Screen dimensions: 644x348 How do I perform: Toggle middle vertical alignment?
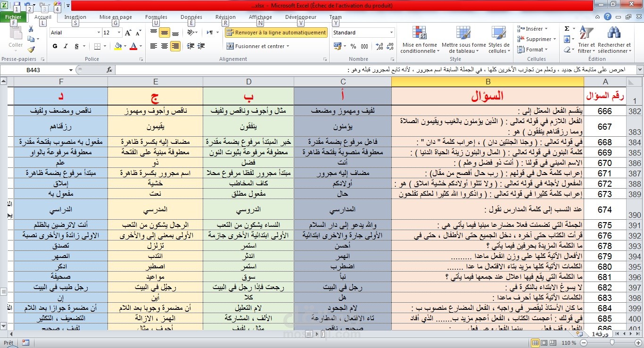click(164, 33)
